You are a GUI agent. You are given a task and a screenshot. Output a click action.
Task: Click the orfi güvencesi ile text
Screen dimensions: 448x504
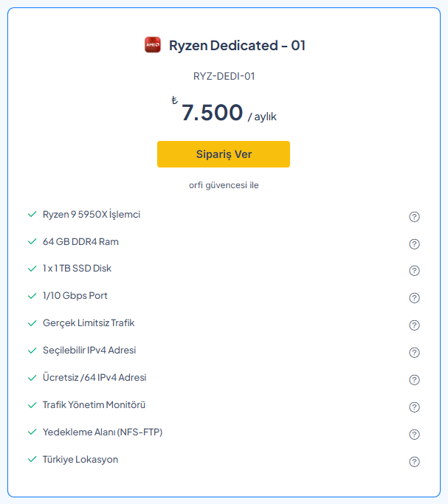(224, 185)
